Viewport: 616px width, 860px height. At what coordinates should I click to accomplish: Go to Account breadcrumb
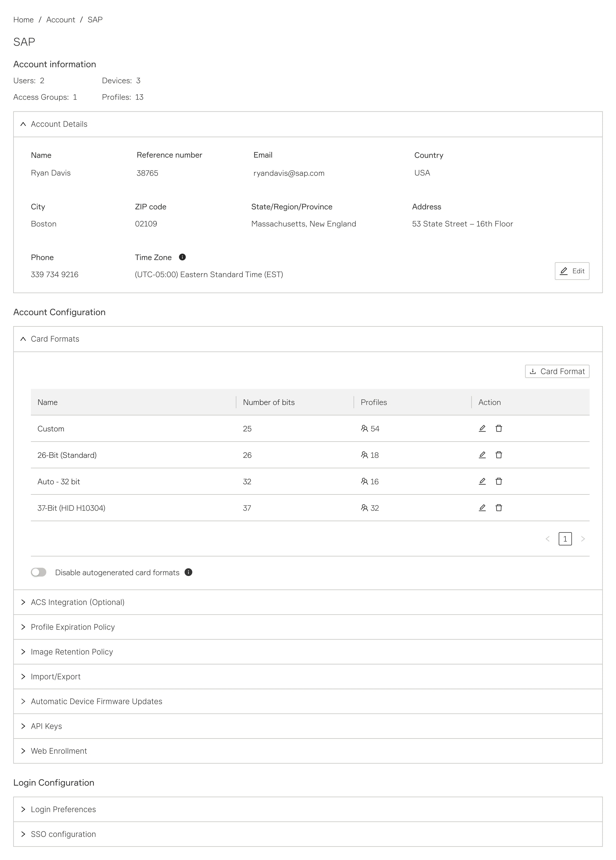click(x=61, y=20)
